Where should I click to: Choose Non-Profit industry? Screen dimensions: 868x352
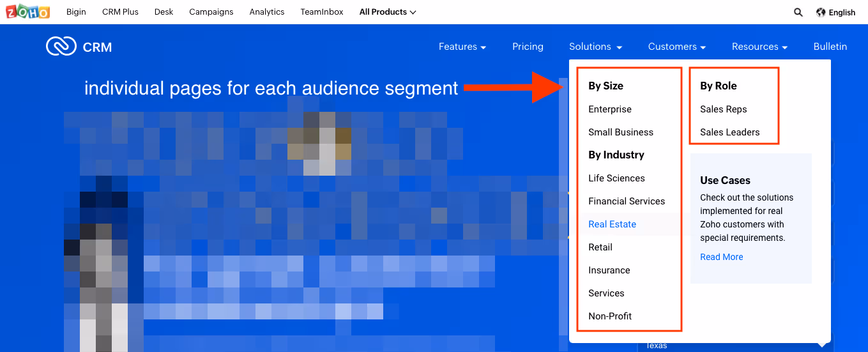tap(610, 316)
